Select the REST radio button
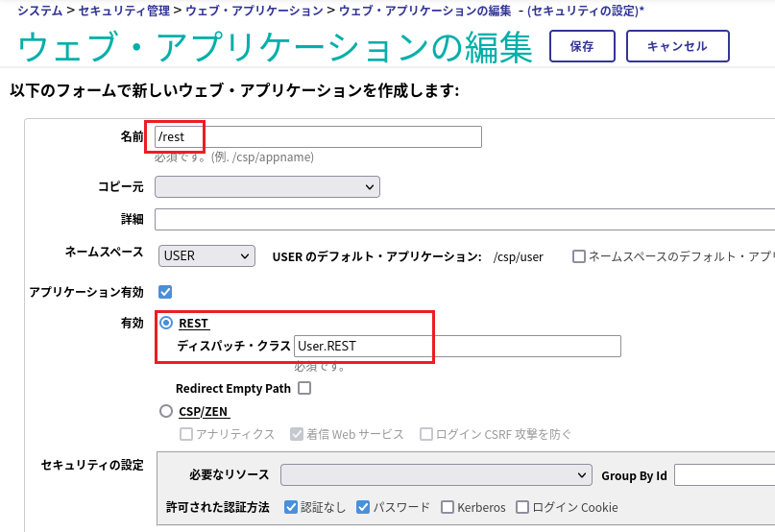 [166, 324]
